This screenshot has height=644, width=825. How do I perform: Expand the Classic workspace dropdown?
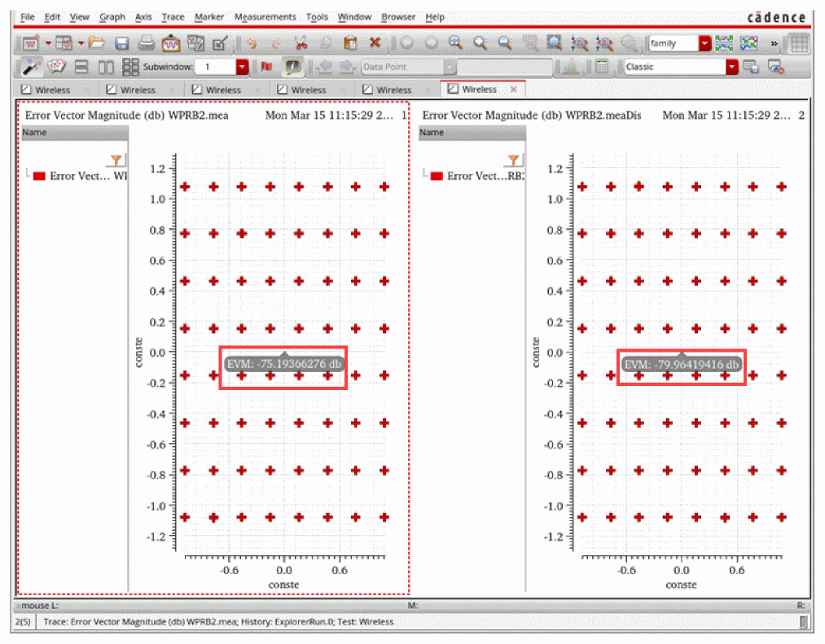pos(731,67)
